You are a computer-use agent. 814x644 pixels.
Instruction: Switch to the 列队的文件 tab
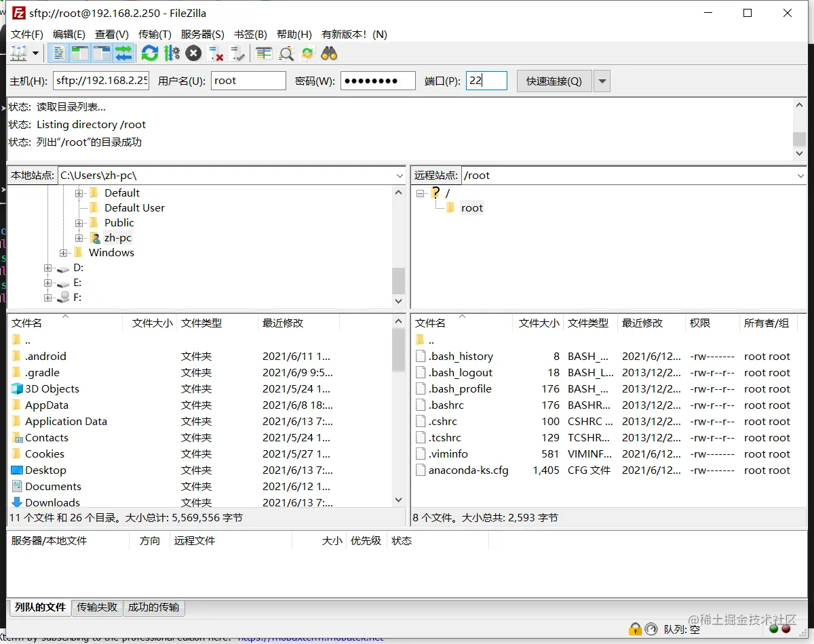click(x=40, y=607)
